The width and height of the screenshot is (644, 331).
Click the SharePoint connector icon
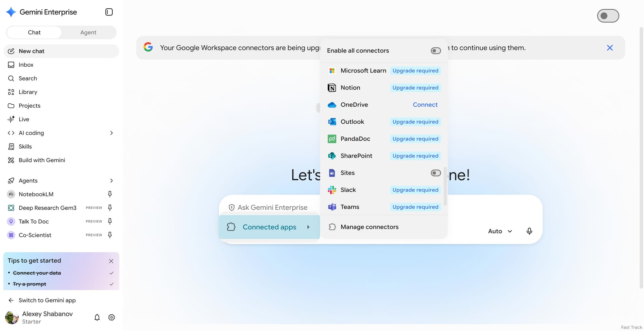tap(332, 156)
